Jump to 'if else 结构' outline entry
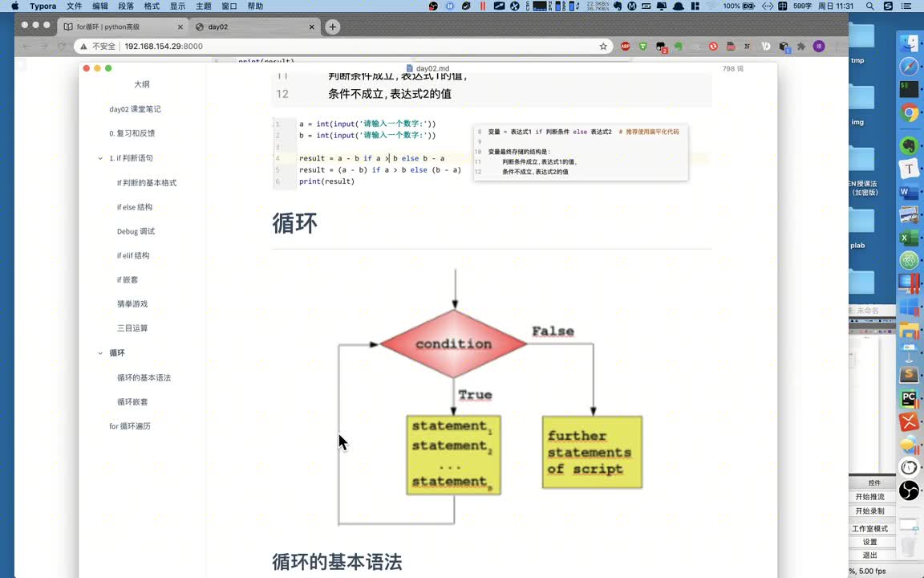Image resolution: width=924 pixels, height=578 pixels. click(135, 207)
